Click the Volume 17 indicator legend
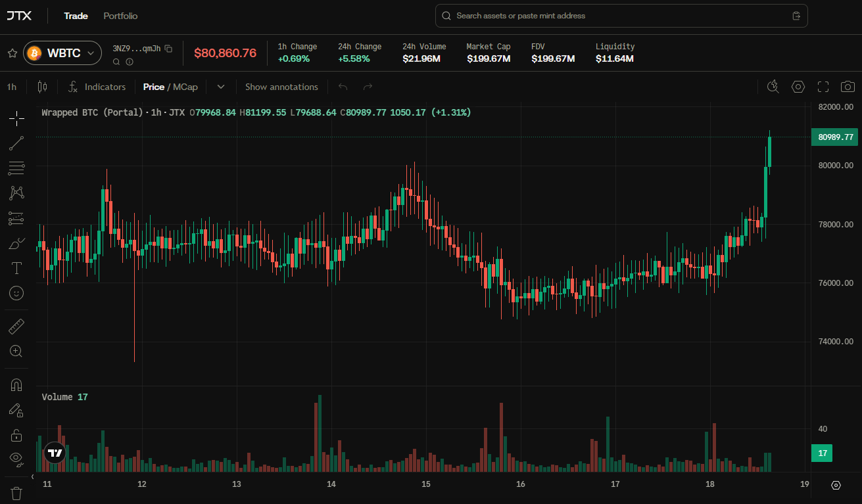Viewport: 862px width, 504px height. [64, 397]
